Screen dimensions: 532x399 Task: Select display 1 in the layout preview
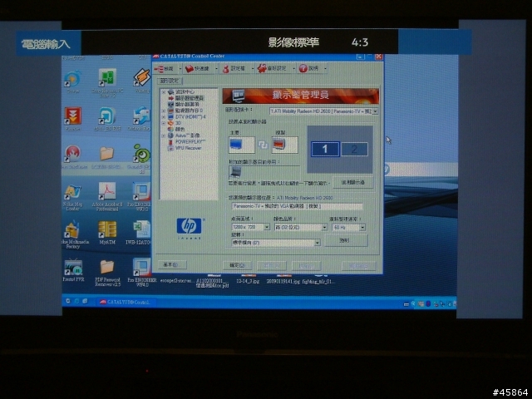325,149
